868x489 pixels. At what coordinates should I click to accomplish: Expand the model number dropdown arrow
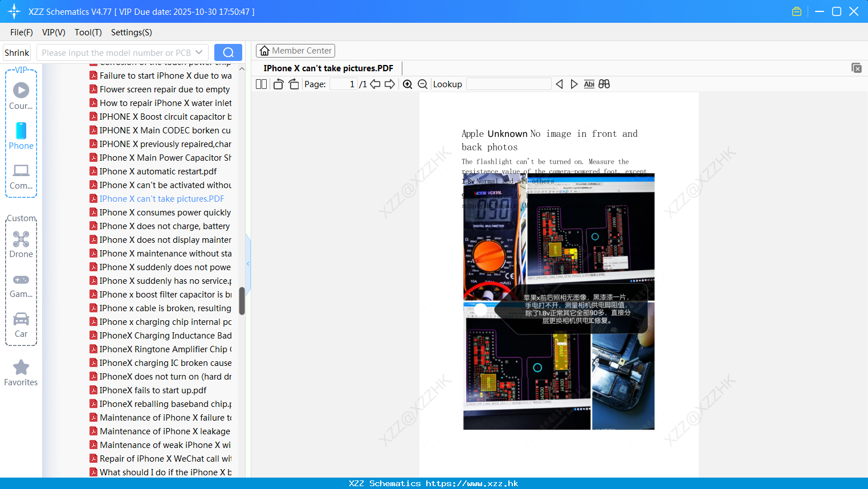(x=199, y=52)
